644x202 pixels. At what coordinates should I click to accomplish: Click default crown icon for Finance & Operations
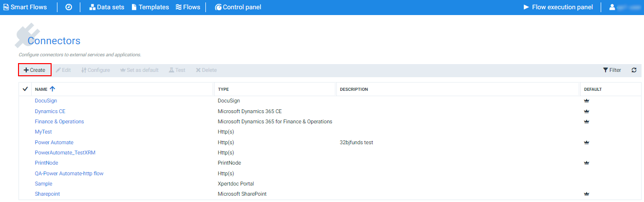(x=587, y=121)
